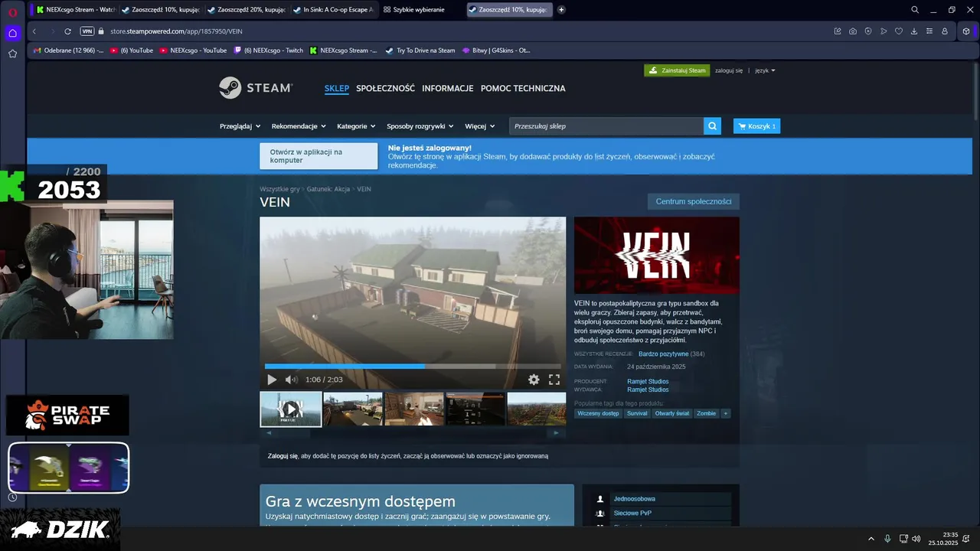Open the Koszyk cart button
980x551 pixels.
[756, 126]
